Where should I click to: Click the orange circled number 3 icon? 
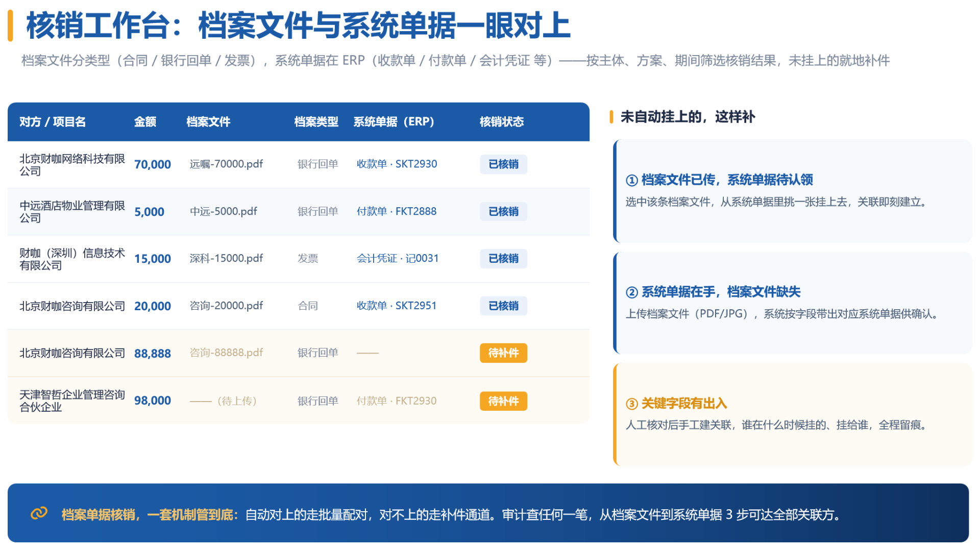click(x=631, y=404)
